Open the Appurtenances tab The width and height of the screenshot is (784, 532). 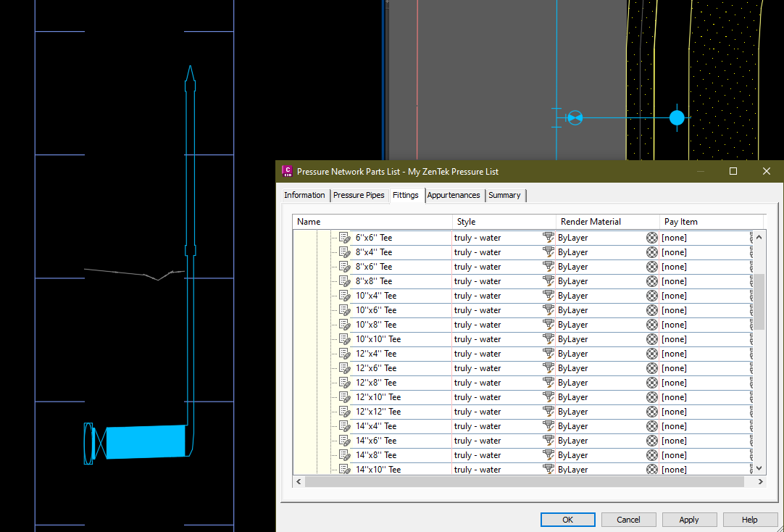click(x=454, y=195)
